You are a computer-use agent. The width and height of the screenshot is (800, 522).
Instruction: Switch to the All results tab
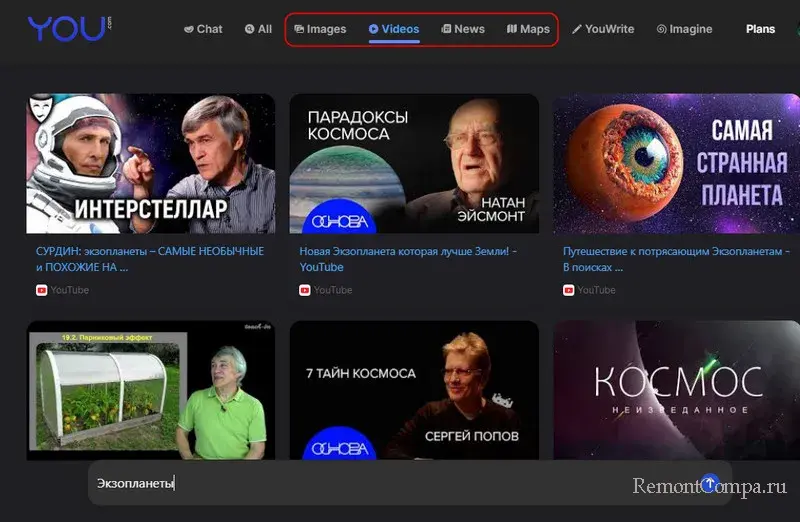(x=258, y=29)
